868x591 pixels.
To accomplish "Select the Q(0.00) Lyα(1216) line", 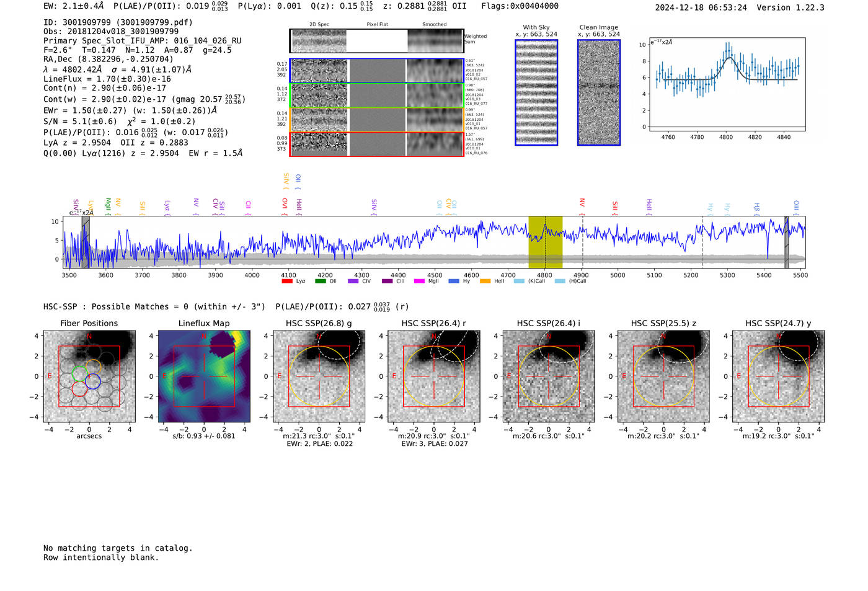I will [143, 153].
